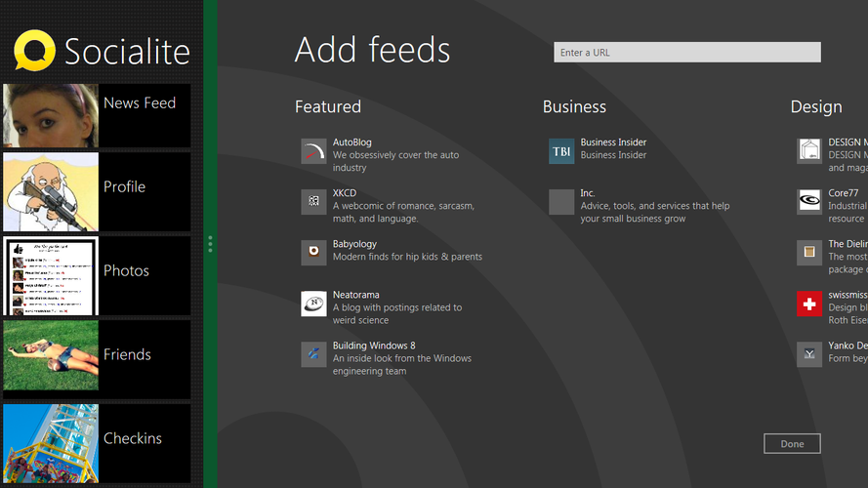Select the Yanko Design feed icon

pyautogui.click(x=809, y=354)
